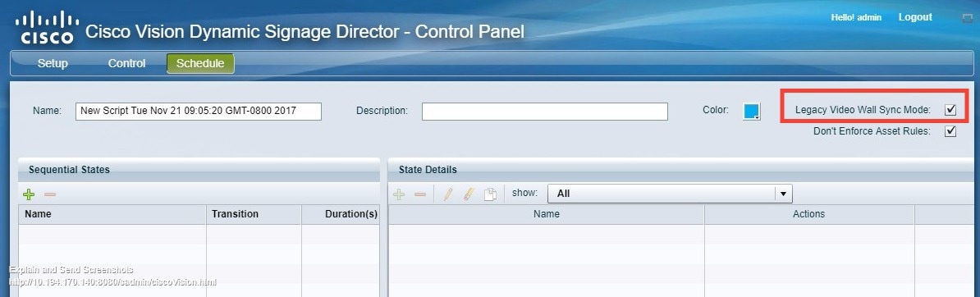Click the Name input field with script title

[x=198, y=112]
